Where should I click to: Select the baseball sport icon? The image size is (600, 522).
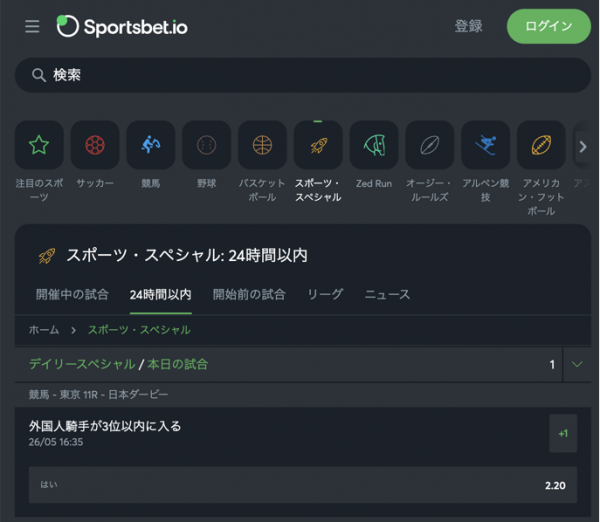point(207,145)
